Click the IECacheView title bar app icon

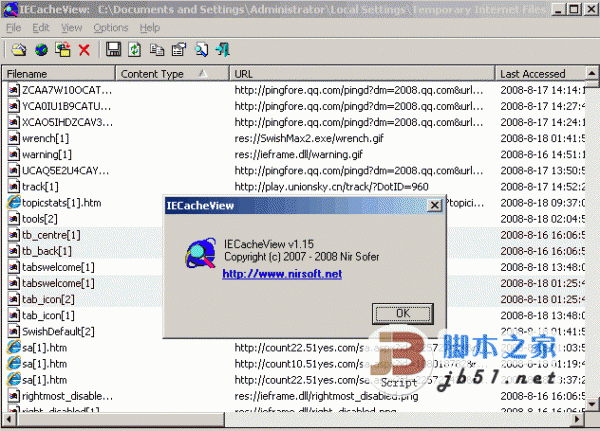(10, 9)
